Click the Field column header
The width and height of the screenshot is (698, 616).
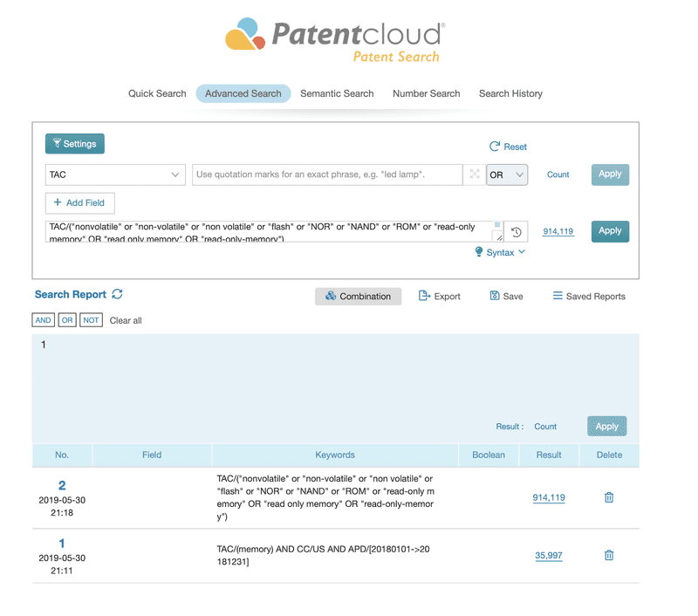(152, 455)
